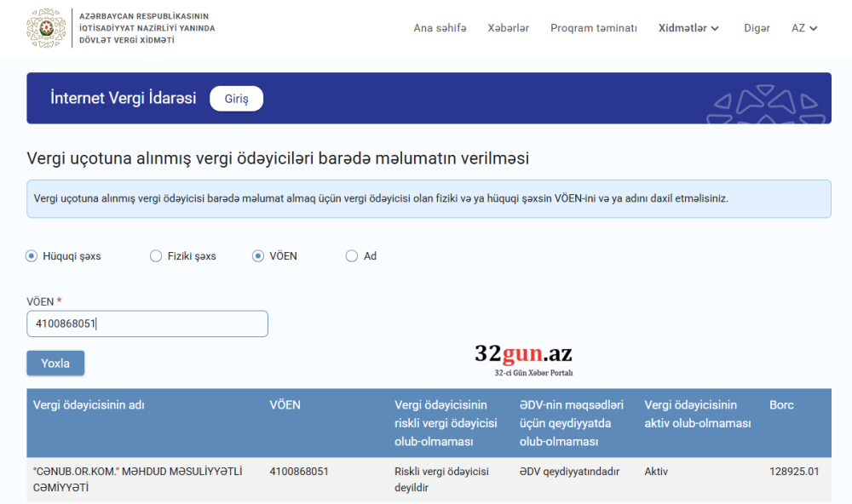Select the Hüquqi şəxs radio button
The width and height of the screenshot is (852, 504).
pyautogui.click(x=31, y=255)
